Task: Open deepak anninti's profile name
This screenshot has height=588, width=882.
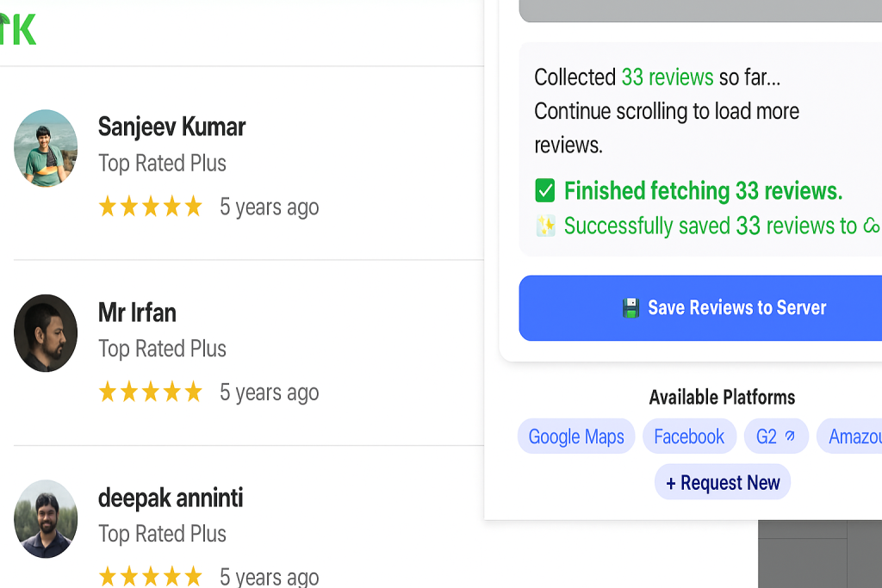Action: [x=171, y=498]
